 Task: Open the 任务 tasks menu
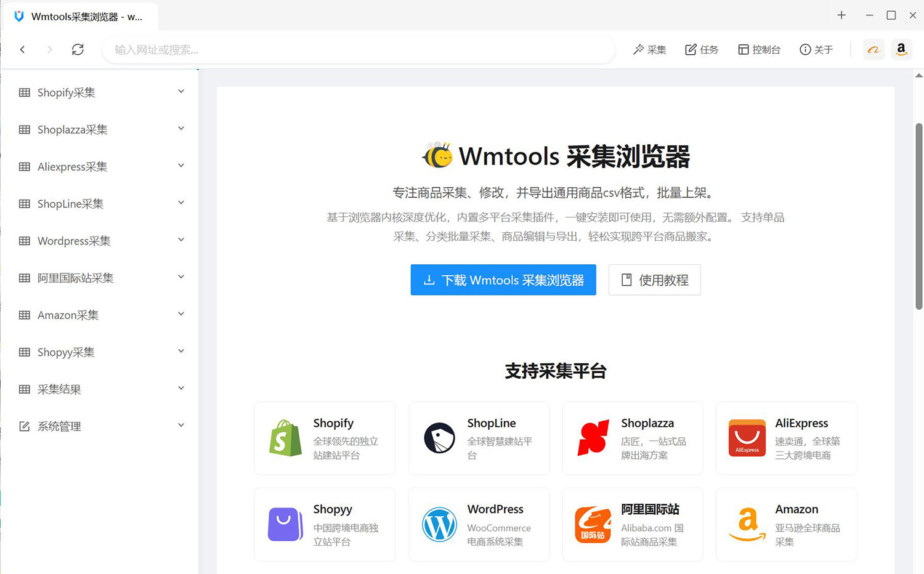(702, 49)
